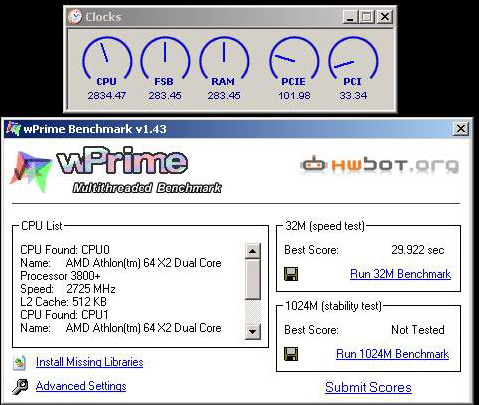Open Advanced Settings link

(x=81, y=386)
